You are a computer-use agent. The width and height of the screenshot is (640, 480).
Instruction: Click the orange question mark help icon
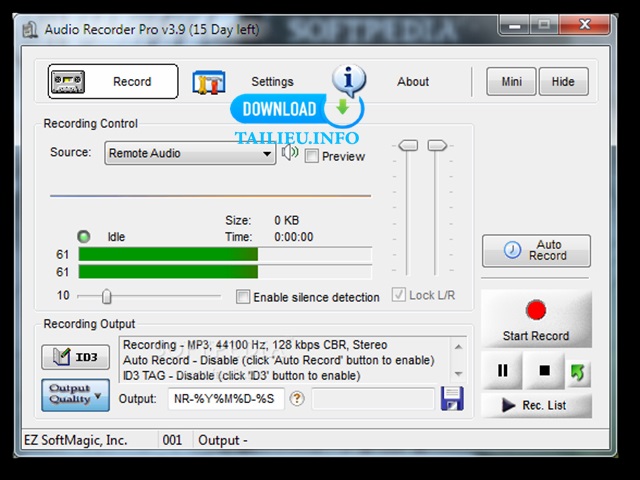297,398
